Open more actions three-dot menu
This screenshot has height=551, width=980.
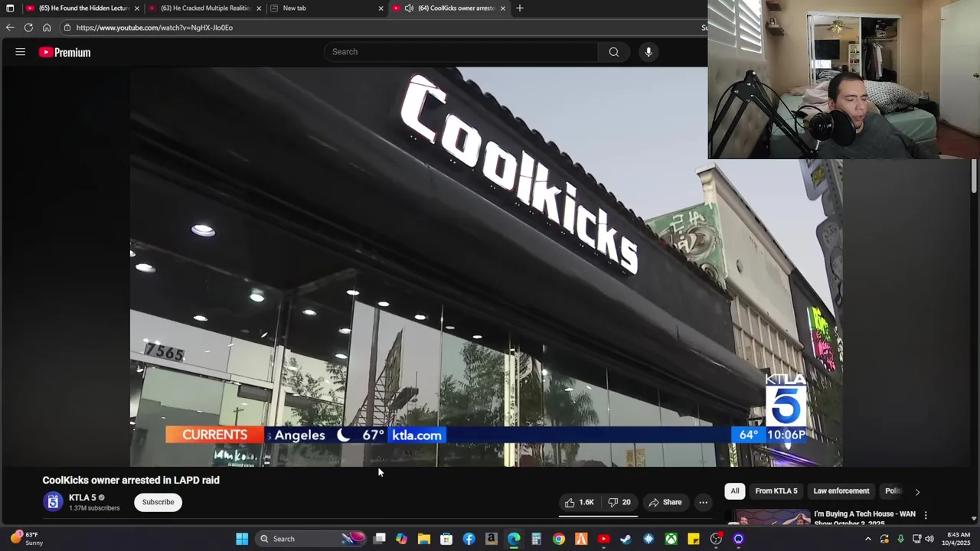tap(703, 502)
